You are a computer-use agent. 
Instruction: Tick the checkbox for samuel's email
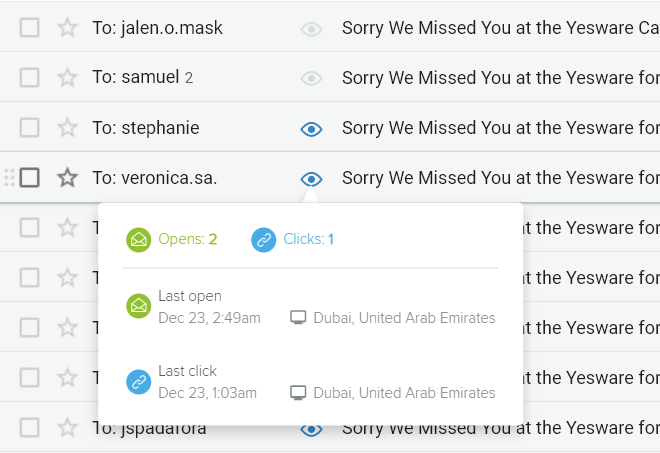point(30,78)
